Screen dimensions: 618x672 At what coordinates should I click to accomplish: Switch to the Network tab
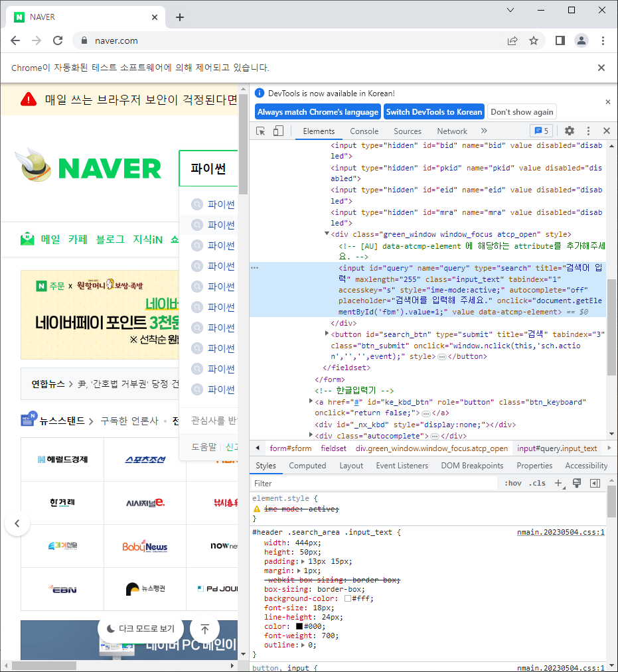452,131
